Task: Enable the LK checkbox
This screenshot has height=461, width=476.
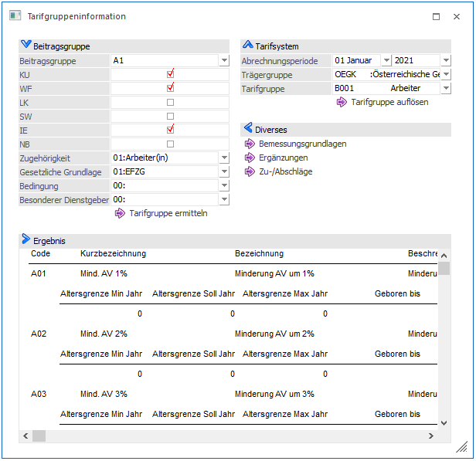Action: [171, 102]
